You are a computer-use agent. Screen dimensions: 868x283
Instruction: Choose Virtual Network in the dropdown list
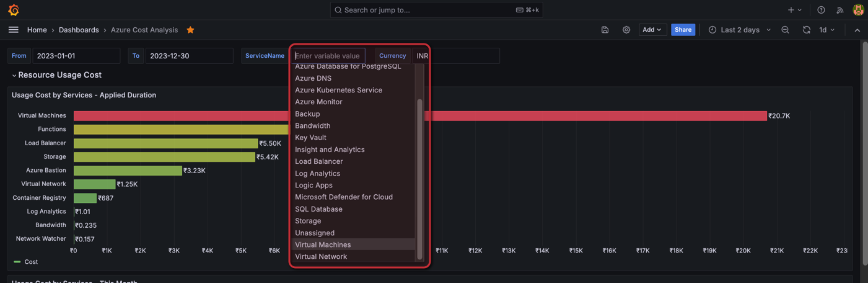click(x=353, y=256)
